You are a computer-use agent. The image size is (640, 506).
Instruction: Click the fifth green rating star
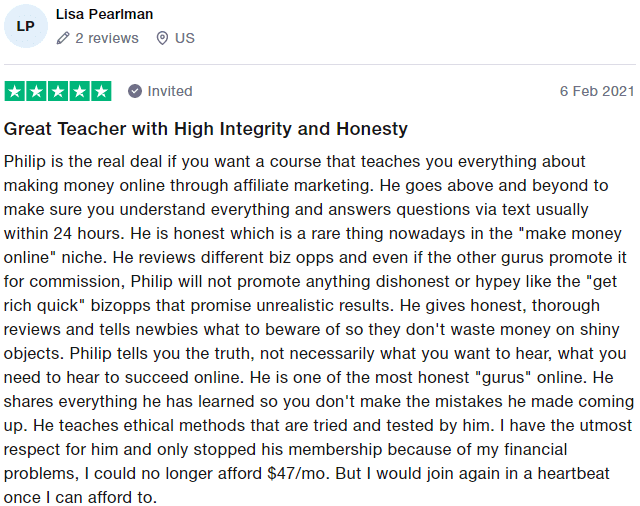pos(101,91)
